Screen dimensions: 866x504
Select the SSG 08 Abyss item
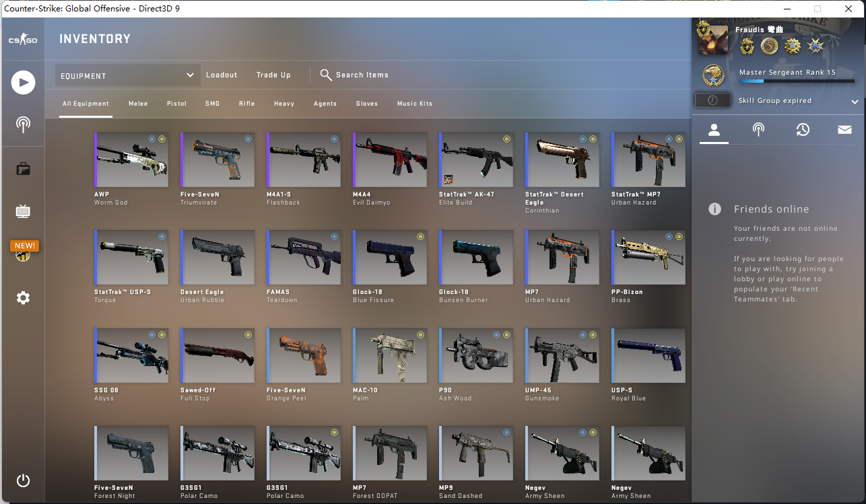tap(131, 355)
